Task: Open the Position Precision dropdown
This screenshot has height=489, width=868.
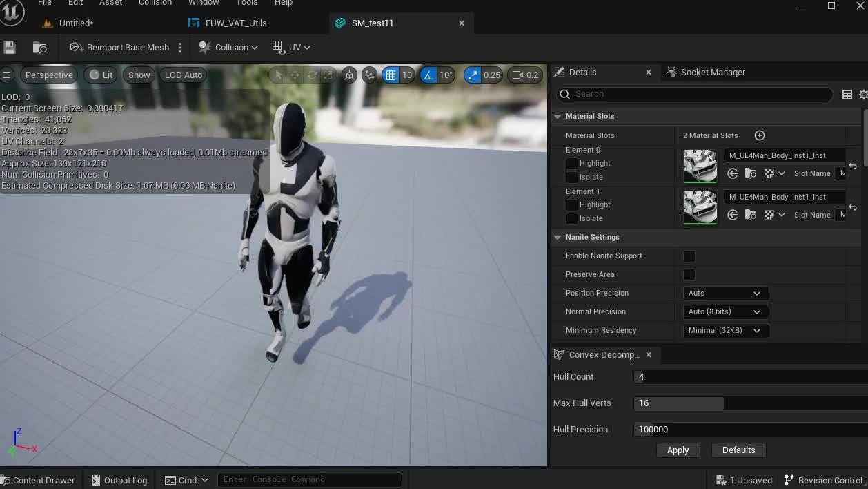Action: tap(725, 293)
